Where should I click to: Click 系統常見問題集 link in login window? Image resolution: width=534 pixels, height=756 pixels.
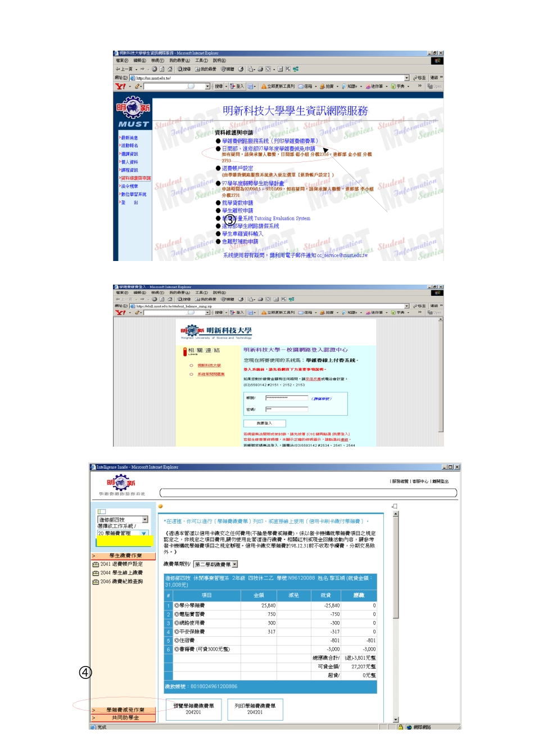[211, 374]
